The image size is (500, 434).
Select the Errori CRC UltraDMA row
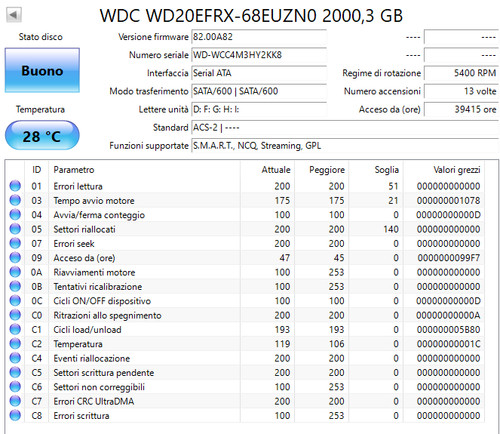click(x=245, y=401)
